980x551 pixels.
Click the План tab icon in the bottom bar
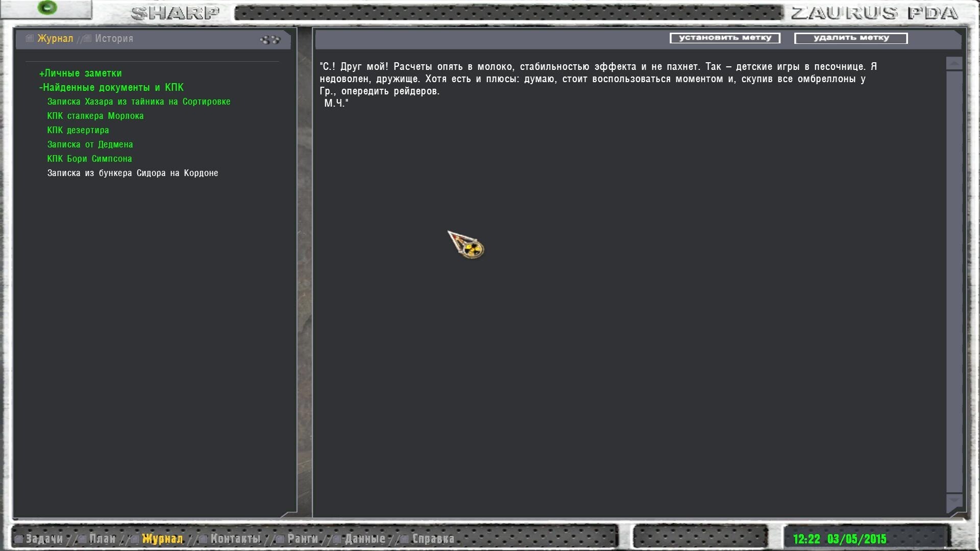pos(82,539)
